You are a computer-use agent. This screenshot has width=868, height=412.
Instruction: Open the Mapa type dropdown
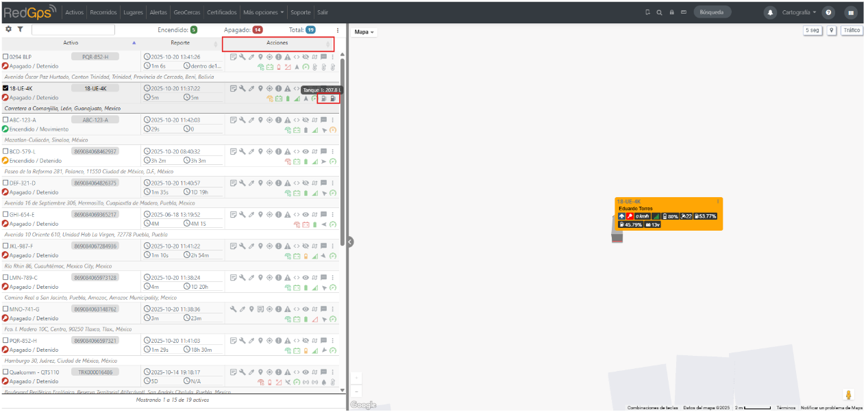coord(364,32)
